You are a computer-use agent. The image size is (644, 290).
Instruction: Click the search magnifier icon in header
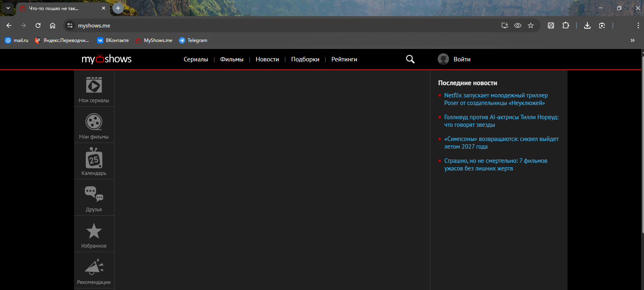410,59
